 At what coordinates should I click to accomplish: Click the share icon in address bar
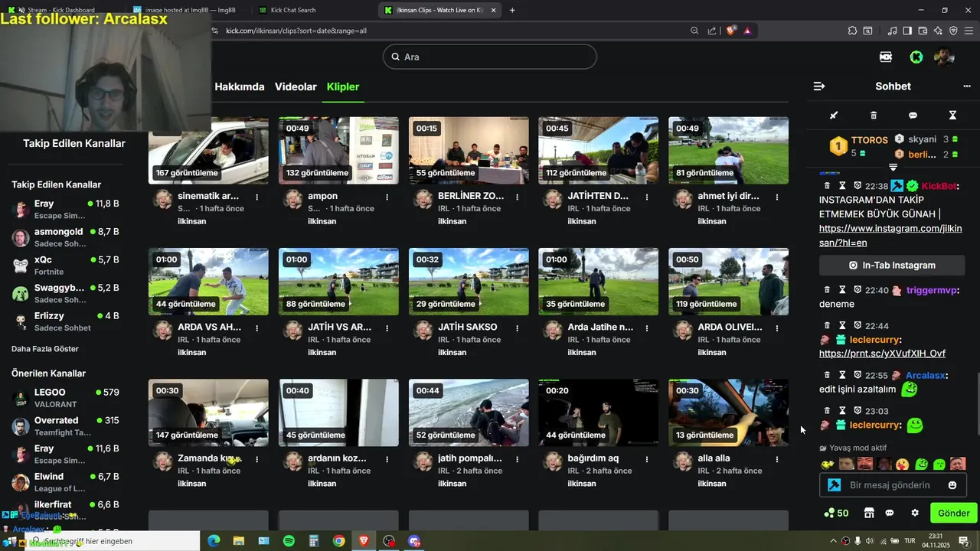[x=712, y=31]
